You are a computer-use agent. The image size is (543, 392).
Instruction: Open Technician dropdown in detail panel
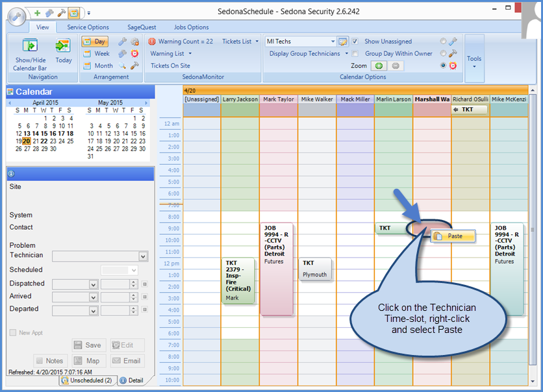point(143,256)
